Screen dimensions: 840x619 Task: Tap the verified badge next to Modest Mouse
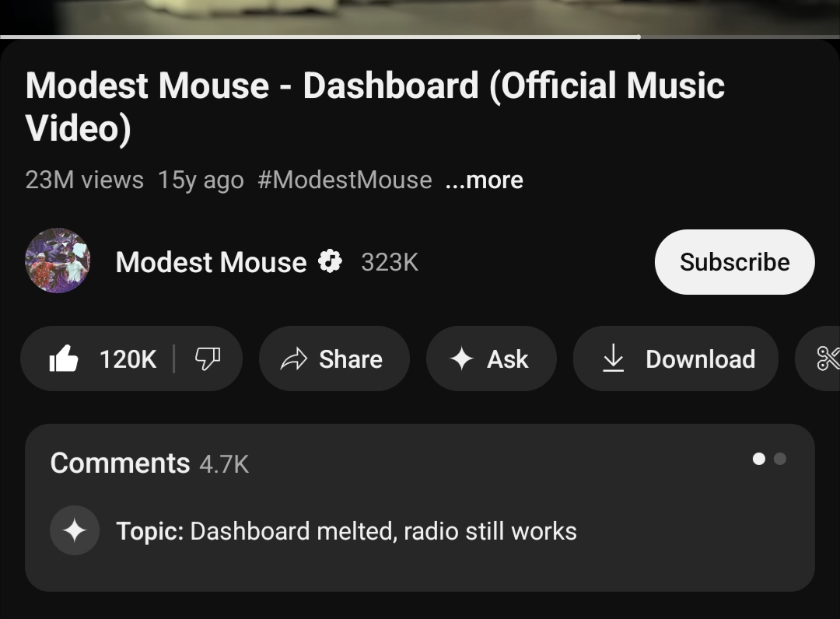pos(331,262)
